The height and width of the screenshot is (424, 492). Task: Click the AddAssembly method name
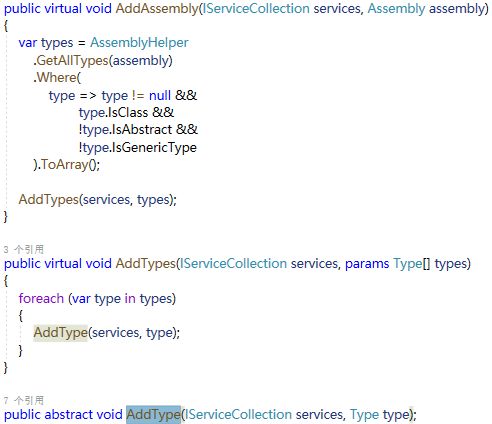tap(157, 8)
